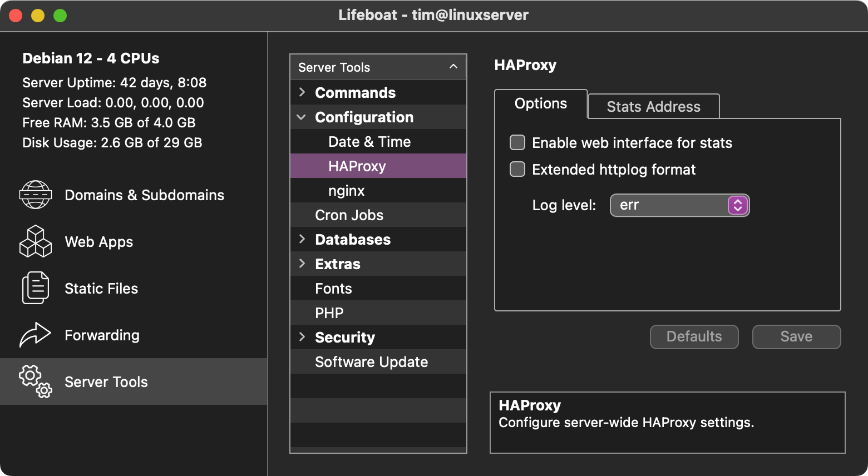Click 'Configure server-wide HAProxy settings.' description

pyautogui.click(x=626, y=422)
